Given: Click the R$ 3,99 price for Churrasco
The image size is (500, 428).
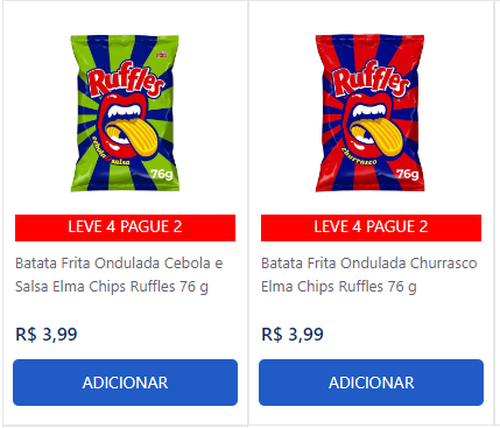Looking at the screenshot, I should coord(292,334).
